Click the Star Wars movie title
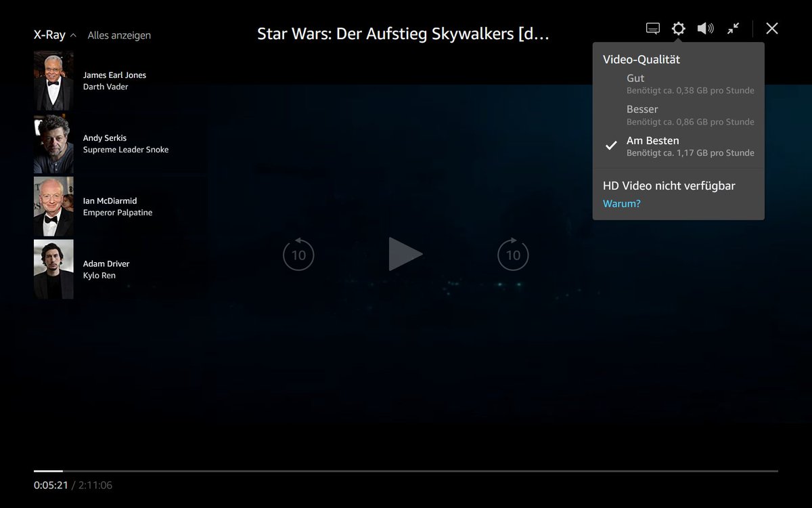The image size is (812, 508). click(403, 34)
